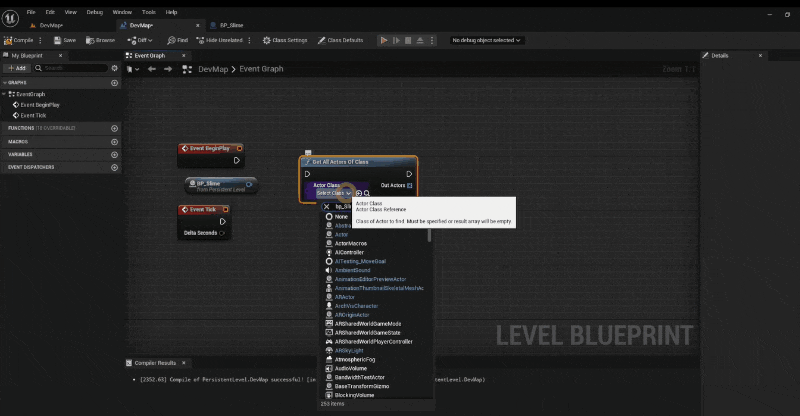Click the Out Actors array pin
The height and width of the screenshot is (416, 800).
(409, 185)
